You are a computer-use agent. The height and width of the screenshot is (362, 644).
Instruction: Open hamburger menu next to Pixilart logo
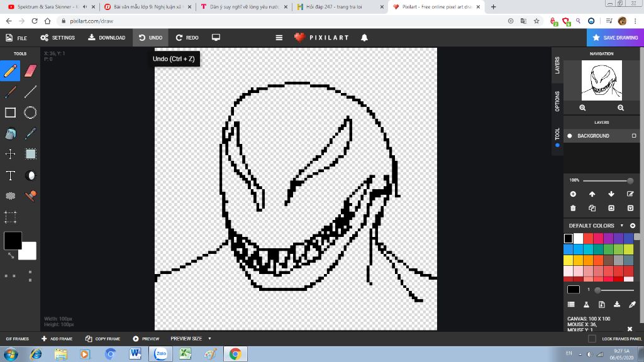(x=279, y=38)
